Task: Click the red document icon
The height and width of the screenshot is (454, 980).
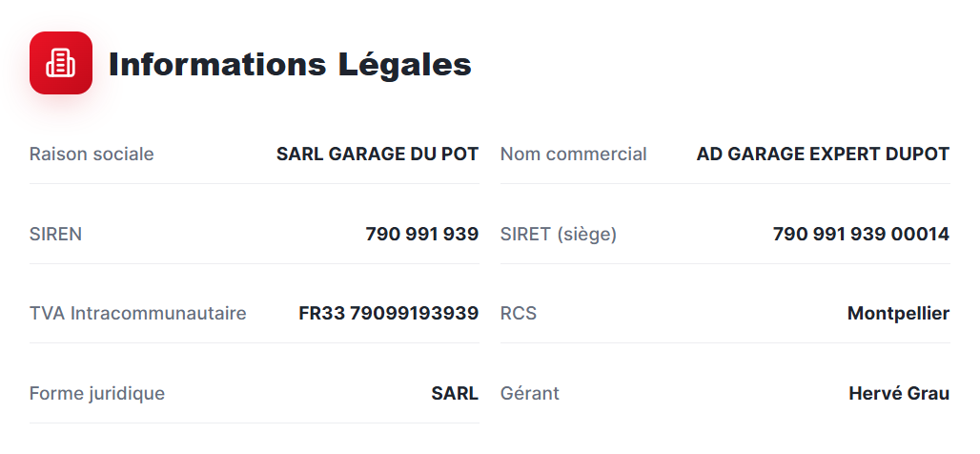Action: click(61, 63)
